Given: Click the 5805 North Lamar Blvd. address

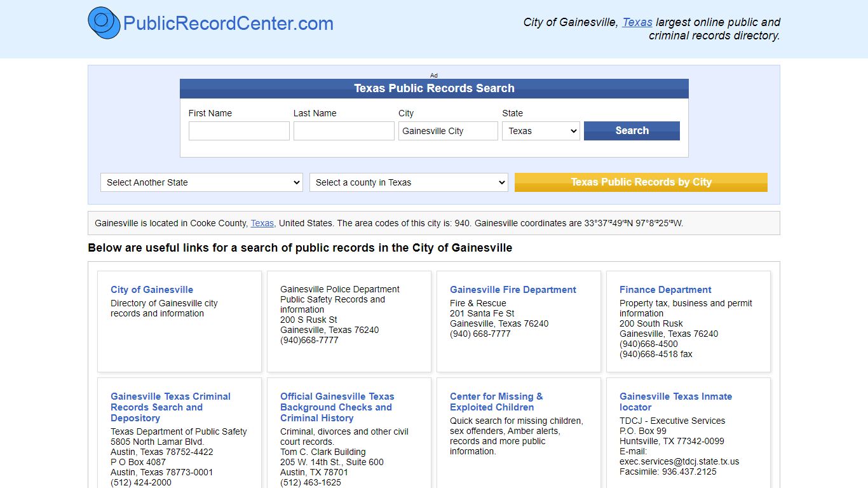Looking at the screenshot, I should pyautogui.click(x=158, y=442).
